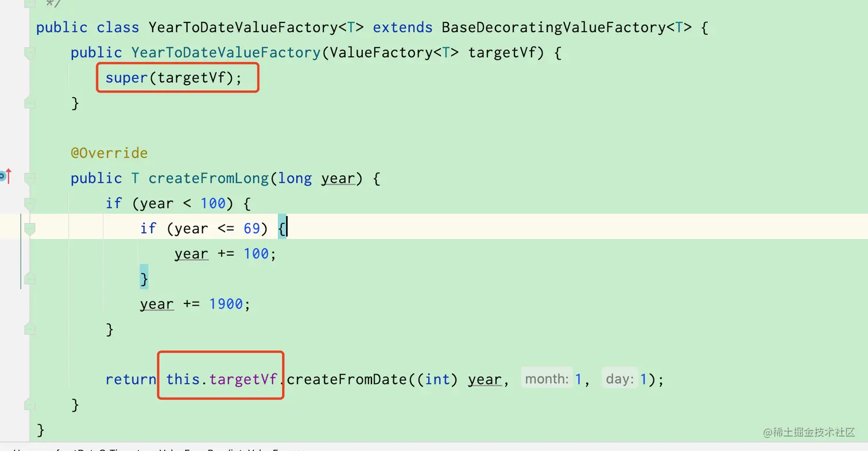Click the 'class' keyword

click(x=118, y=28)
